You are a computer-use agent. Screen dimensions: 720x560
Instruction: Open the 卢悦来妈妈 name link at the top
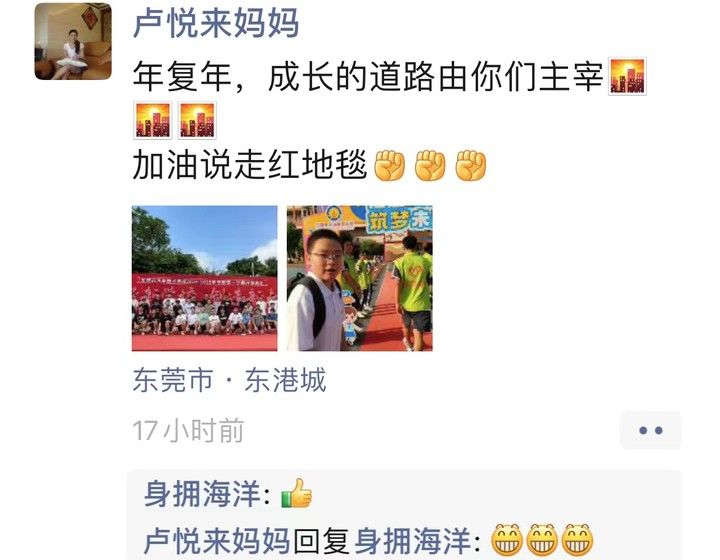[216, 23]
